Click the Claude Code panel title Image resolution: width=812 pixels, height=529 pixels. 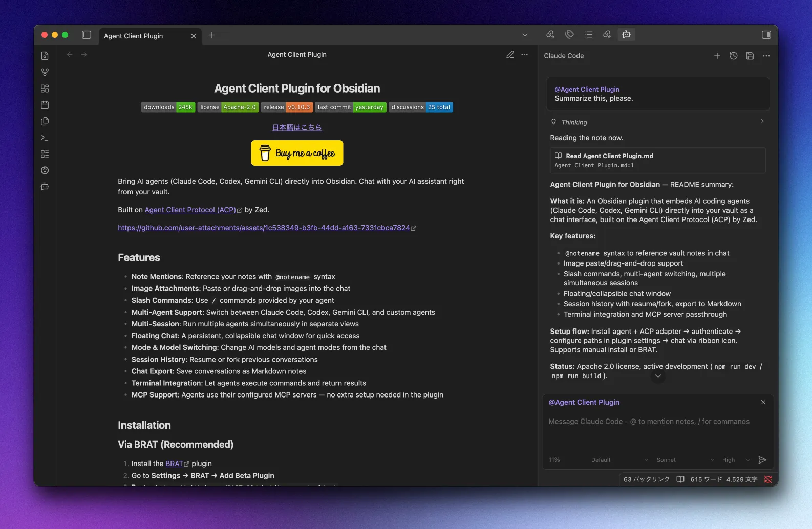coord(564,56)
